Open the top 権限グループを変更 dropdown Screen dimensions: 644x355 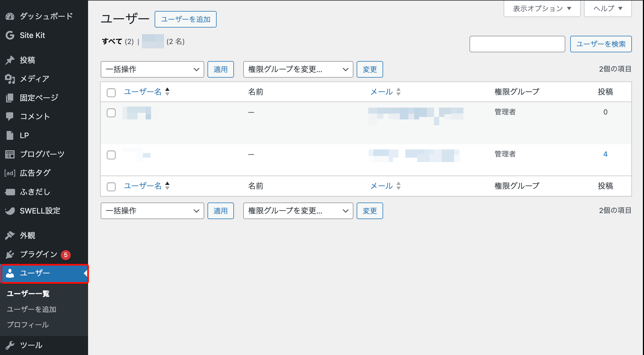(298, 69)
